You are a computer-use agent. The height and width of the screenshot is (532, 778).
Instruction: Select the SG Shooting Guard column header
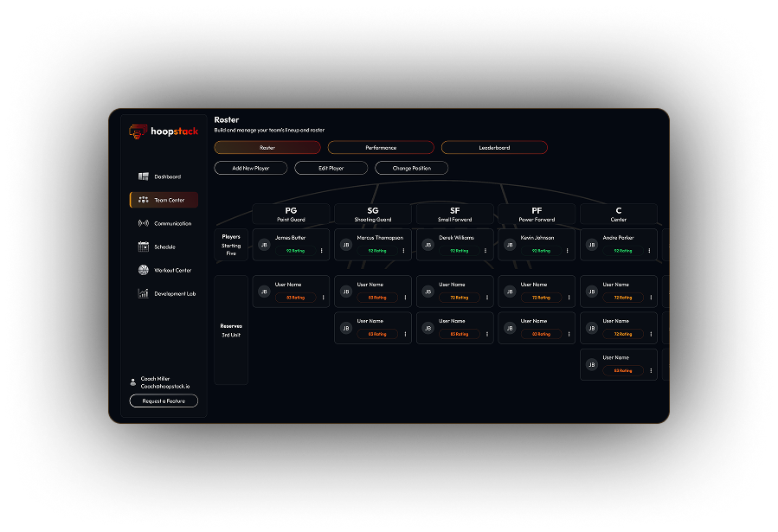373,214
